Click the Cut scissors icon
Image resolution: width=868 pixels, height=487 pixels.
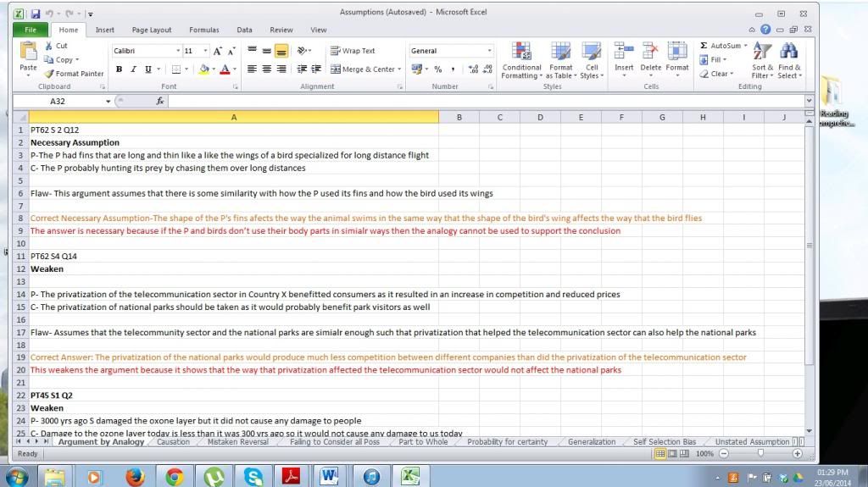[48, 46]
